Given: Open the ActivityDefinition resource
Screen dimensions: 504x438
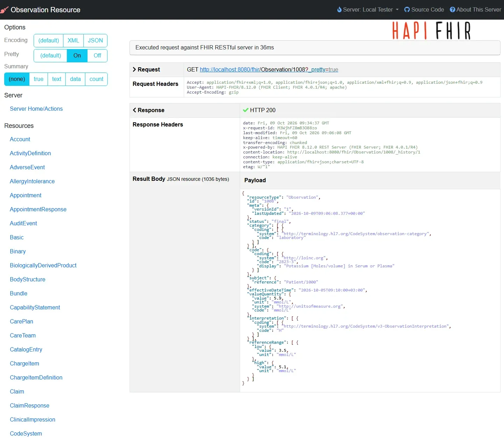Looking at the screenshot, I should pos(30,153).
